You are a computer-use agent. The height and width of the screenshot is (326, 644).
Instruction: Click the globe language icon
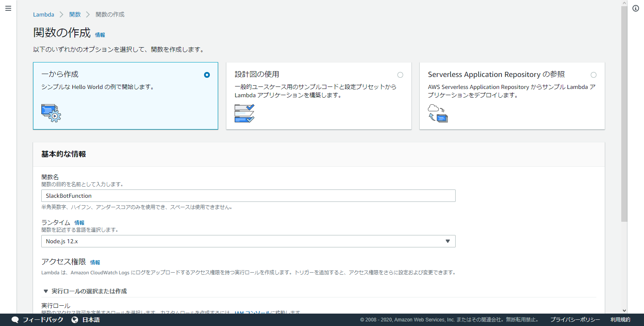[75, 320]
